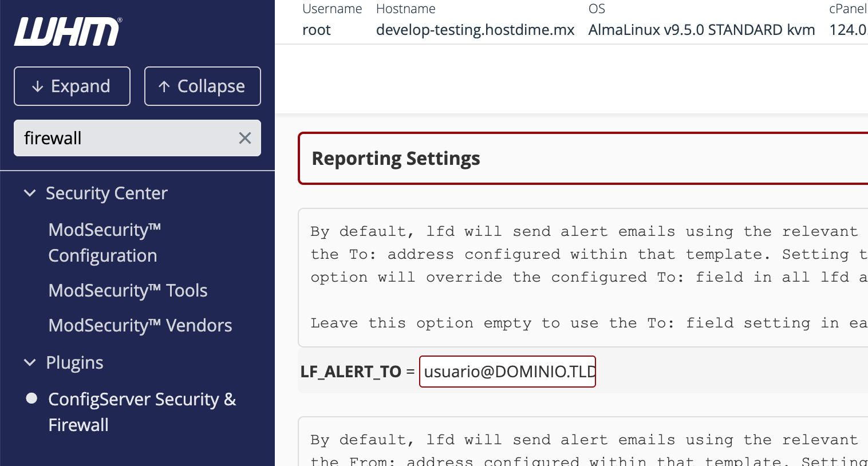Collapse the Plugins section chevron

click(x=30, y=362)
